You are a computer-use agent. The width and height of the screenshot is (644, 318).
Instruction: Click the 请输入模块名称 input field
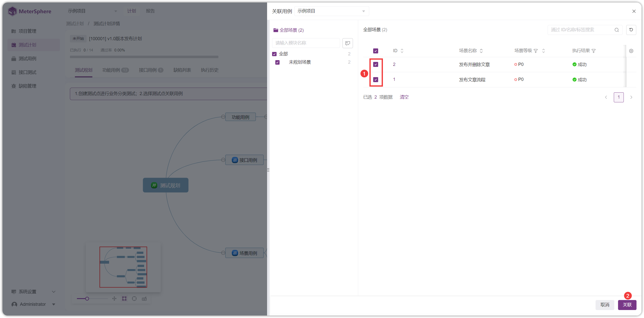pyautogui.click(x=306, y=43)
